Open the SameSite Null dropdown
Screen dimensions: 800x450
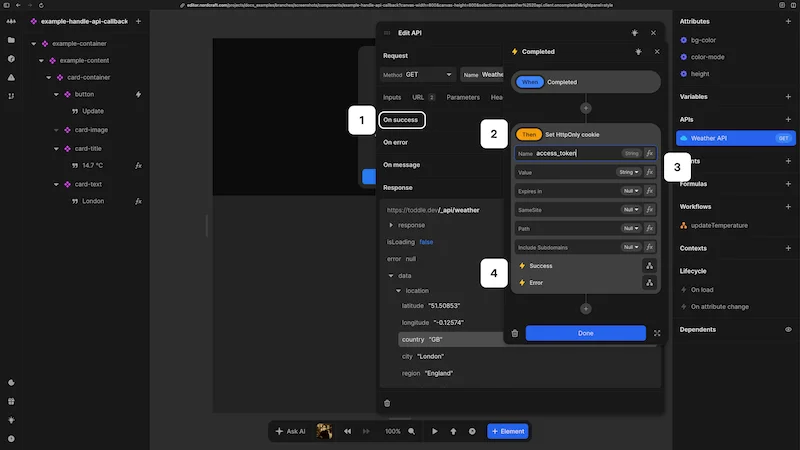click(631, 210)
